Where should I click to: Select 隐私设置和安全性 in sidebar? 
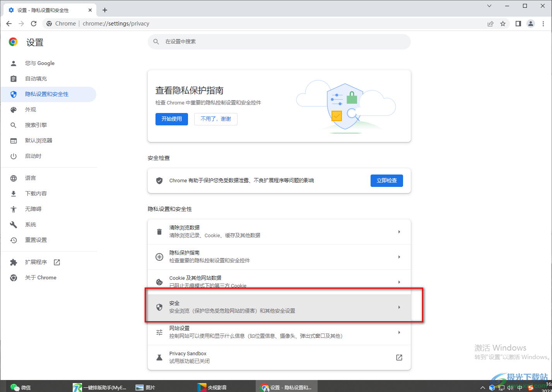tap(48, 94)
